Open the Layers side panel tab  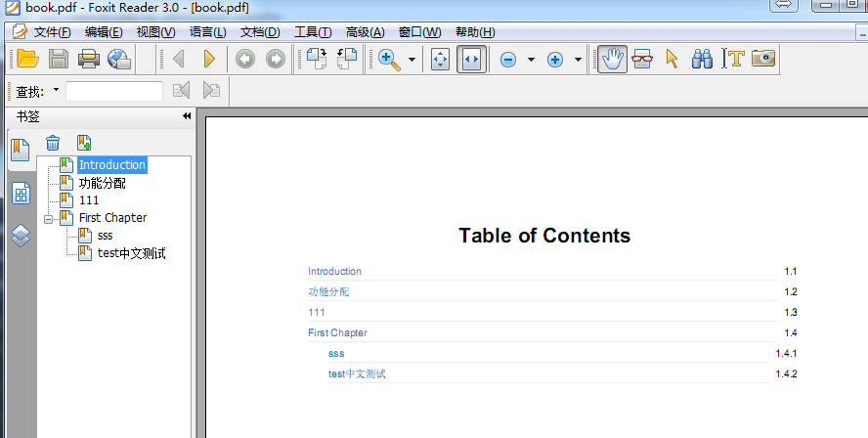[x=21, y=236]
